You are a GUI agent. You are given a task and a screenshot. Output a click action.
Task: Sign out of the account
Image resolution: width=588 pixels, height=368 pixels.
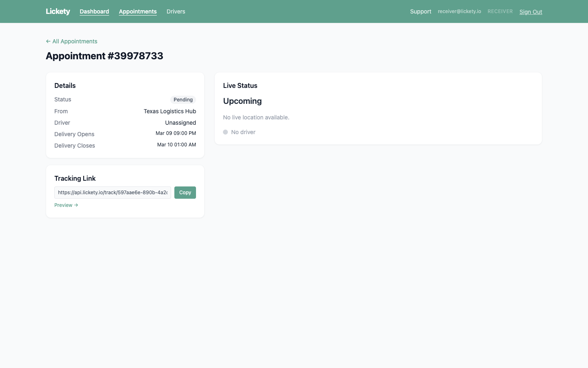(531, 12)
